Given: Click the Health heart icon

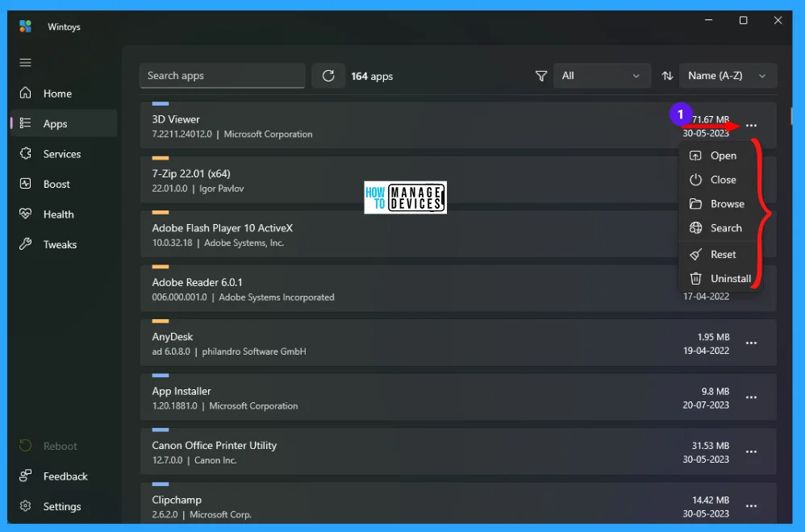Looking at the screenshot, I should 25,214.
